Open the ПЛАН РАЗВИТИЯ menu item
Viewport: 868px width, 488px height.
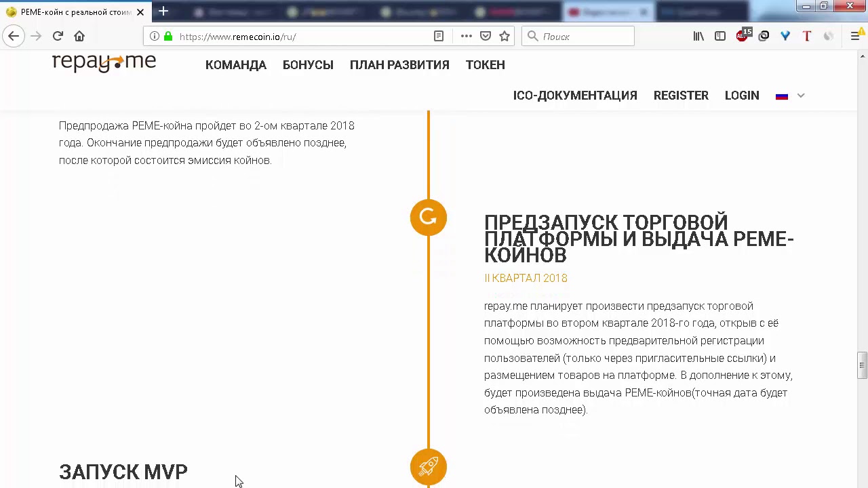tap(399, 65)
